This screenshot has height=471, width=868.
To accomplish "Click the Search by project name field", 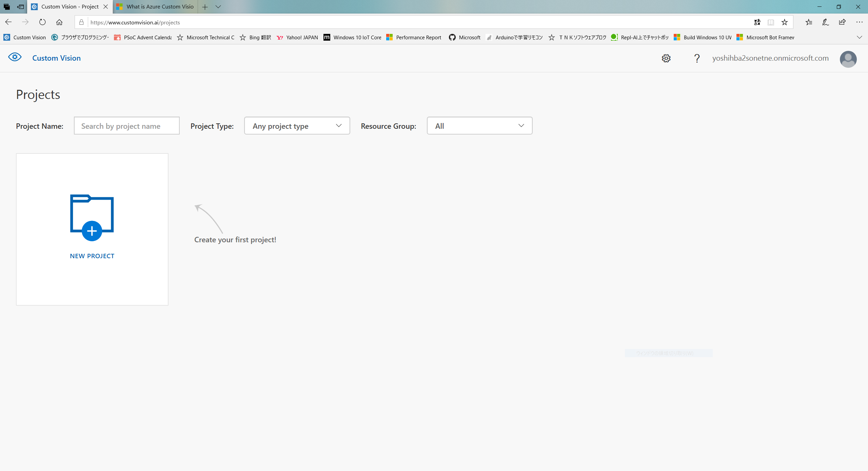I will [126, 126].
